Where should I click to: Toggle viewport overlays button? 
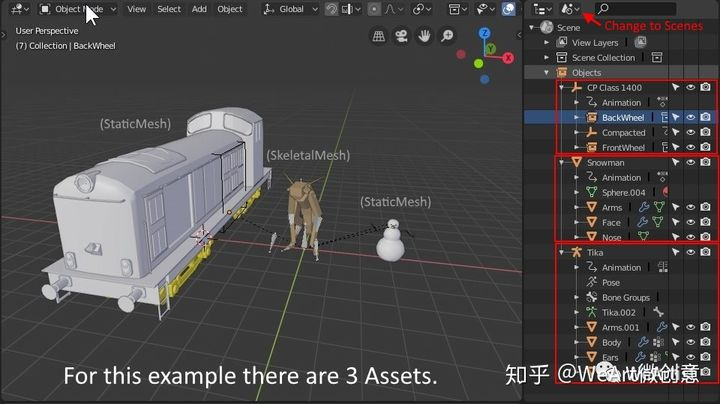point(508,9)
